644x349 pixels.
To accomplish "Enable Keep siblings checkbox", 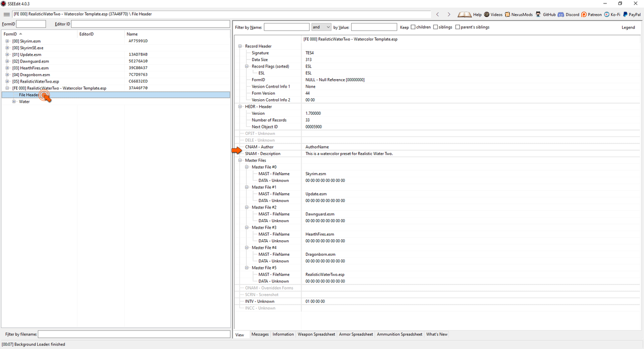I will coord(436,27).
